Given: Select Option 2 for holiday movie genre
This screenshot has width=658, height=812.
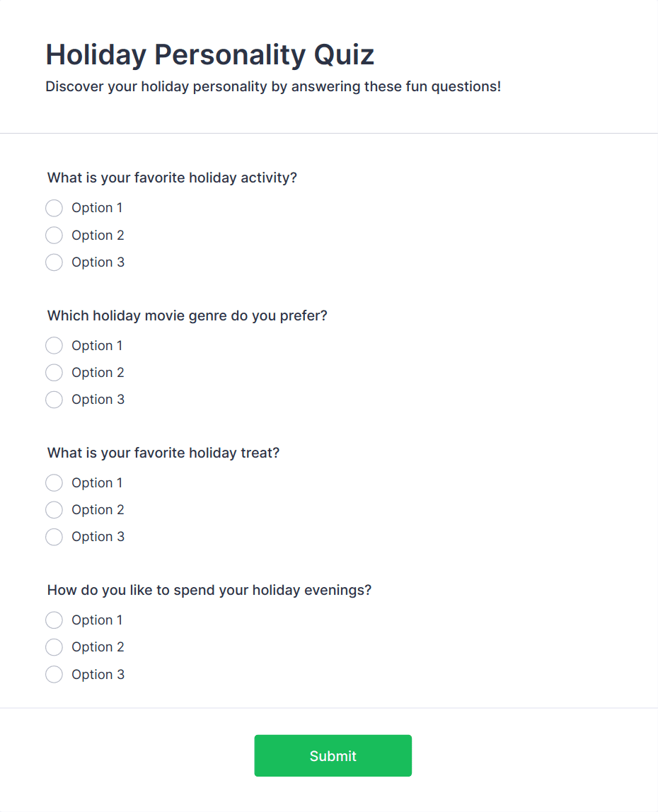Looking at the screenshot, I should point(54,372).
